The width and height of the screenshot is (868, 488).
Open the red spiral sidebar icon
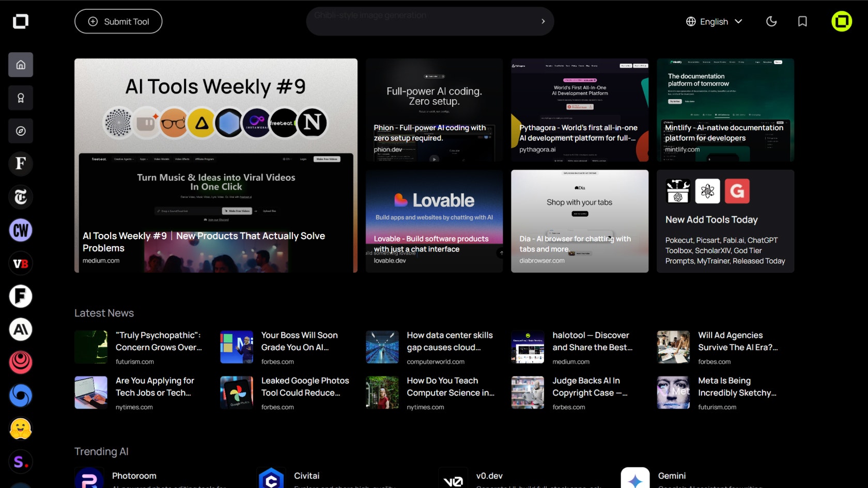tap(21, 363)
